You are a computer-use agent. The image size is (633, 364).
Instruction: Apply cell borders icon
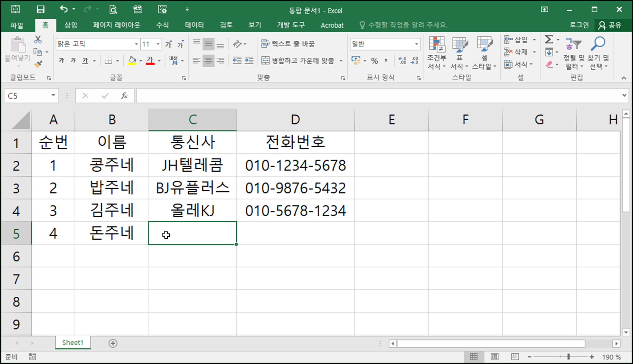point(108,61)
